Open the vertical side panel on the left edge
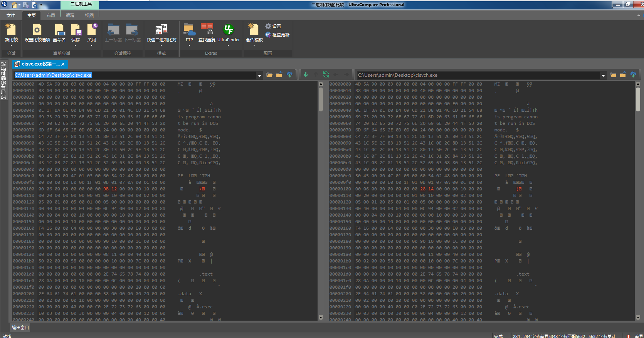This screenshot has height=338, width=644. [x=3, y=80]
